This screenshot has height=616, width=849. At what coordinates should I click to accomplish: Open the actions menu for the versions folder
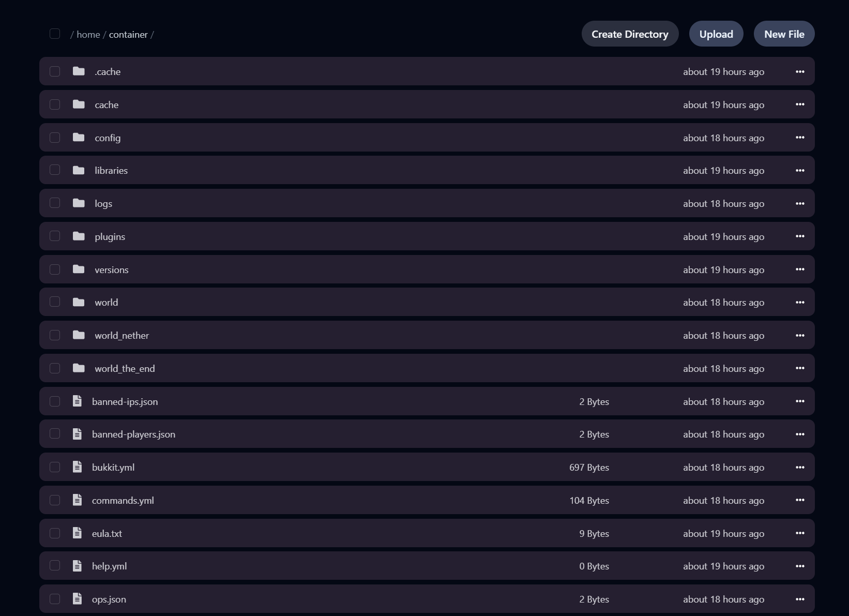point(800,269)
